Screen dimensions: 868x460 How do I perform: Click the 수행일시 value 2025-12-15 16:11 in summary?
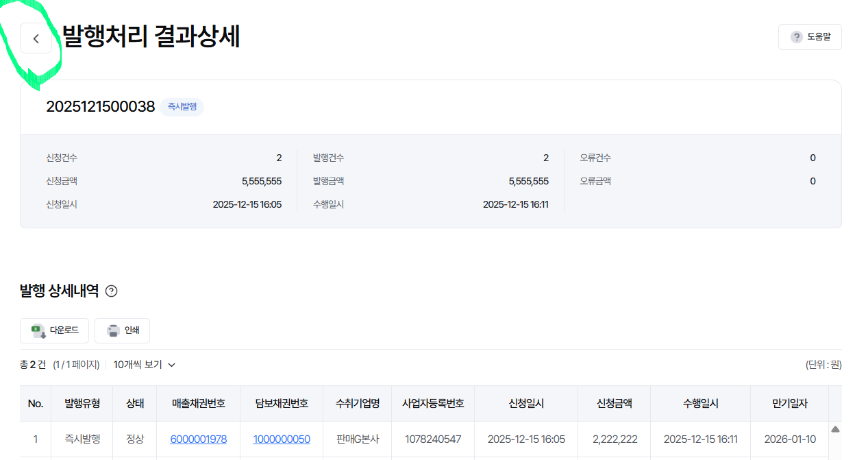click(x=516, y=204)
